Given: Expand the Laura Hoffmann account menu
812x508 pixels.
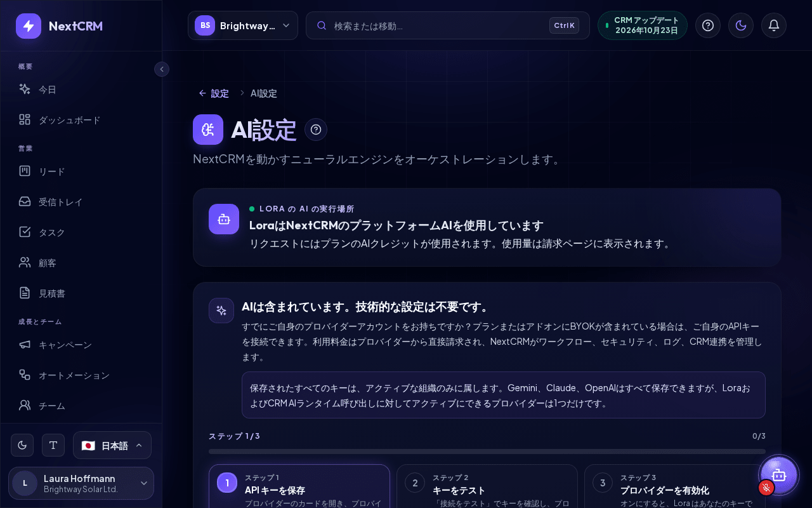Looking at the screenshot, I should [x=81, y=483].
